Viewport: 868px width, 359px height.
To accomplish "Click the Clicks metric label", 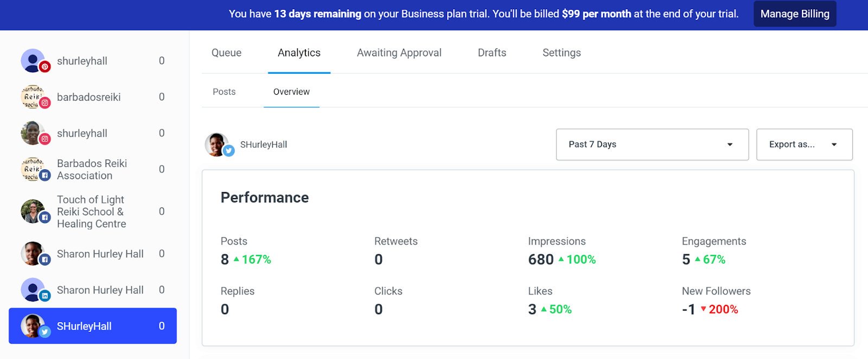I will 388,291.
